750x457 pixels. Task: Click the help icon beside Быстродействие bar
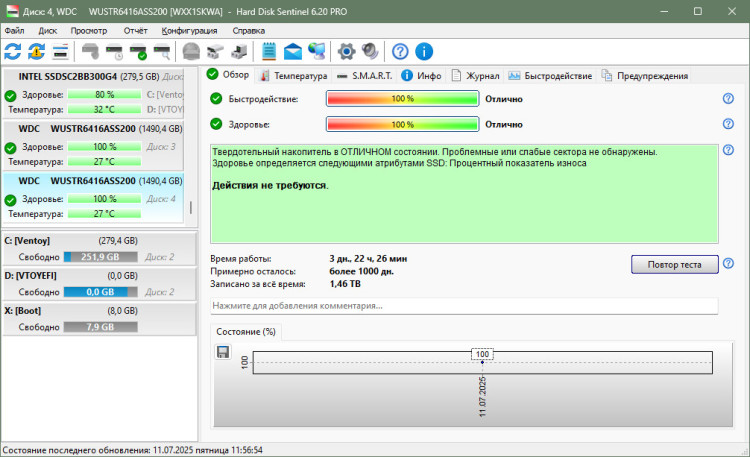(728, 99)
